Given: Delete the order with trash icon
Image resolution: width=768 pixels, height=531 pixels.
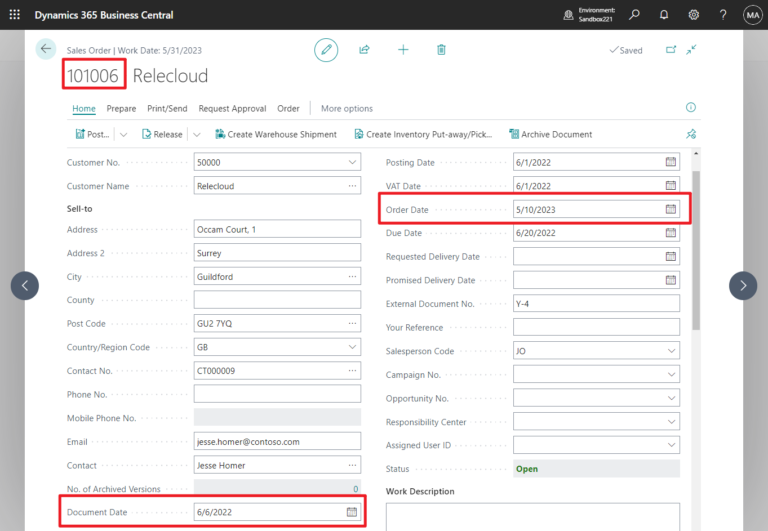Looking at the screenshot, I should tap(441, 49).
